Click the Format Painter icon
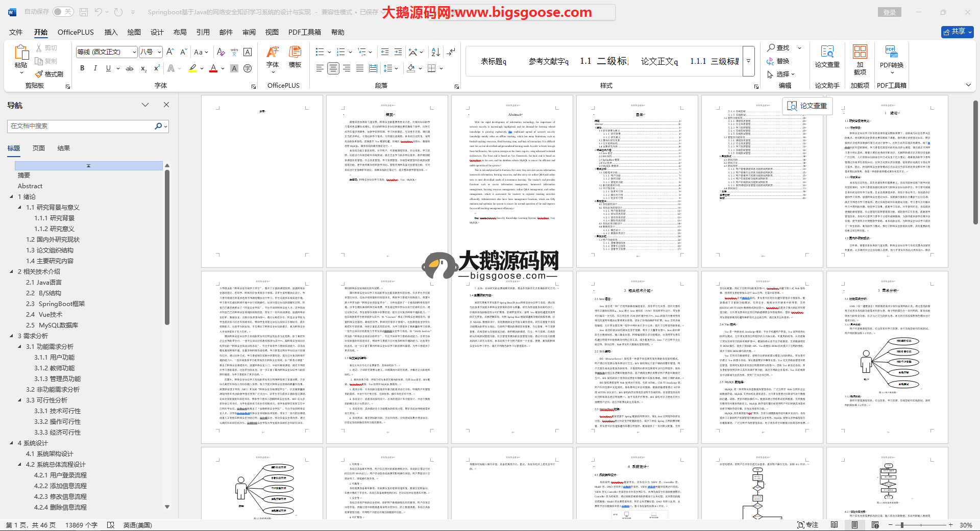 coord(49,74)
